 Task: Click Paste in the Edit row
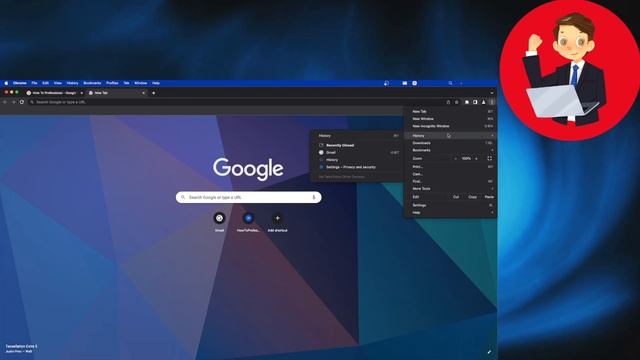(x=489, y=197)
